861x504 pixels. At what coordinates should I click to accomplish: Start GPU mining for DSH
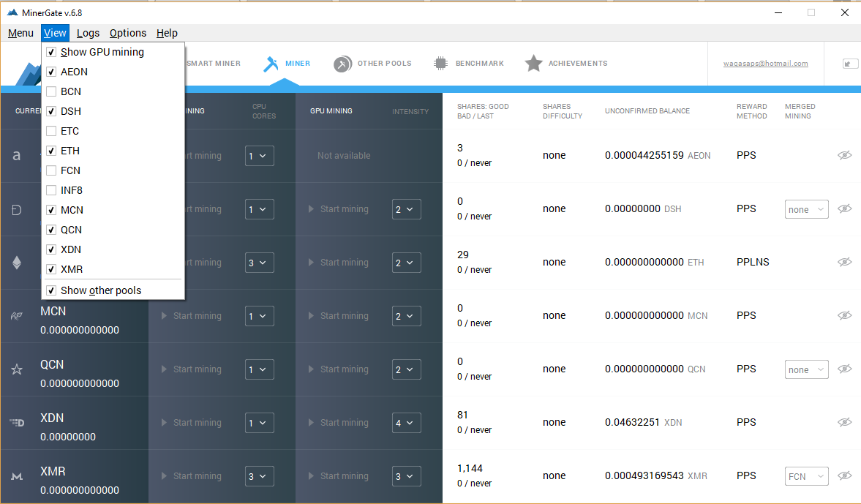tap(338, 208)
